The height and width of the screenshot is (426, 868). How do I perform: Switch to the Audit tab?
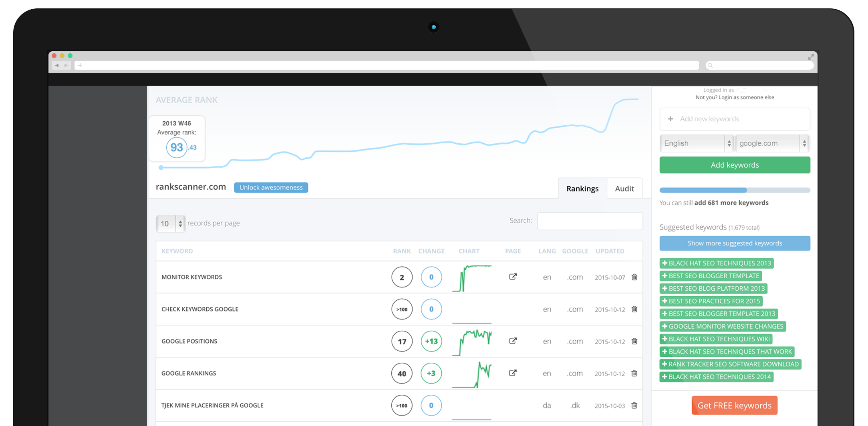pos(624,189)
